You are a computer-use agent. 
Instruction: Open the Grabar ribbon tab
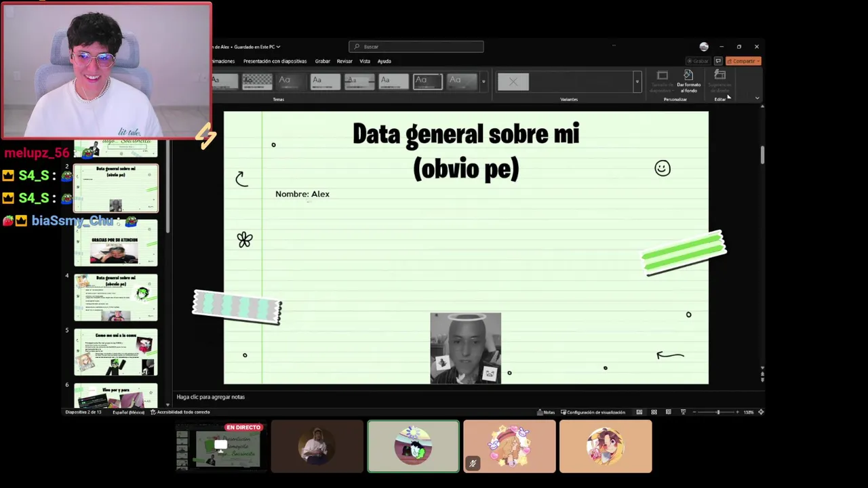tap(322, 61)
